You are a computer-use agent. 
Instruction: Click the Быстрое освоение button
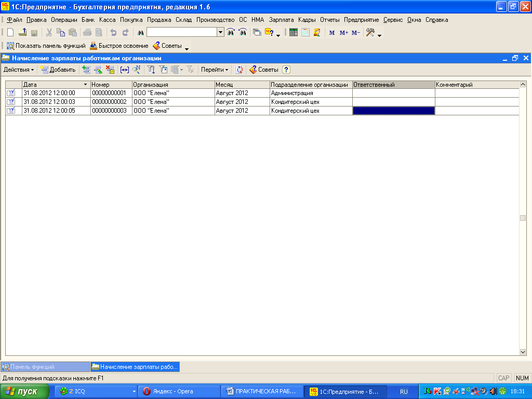click(x=119, y=46)
